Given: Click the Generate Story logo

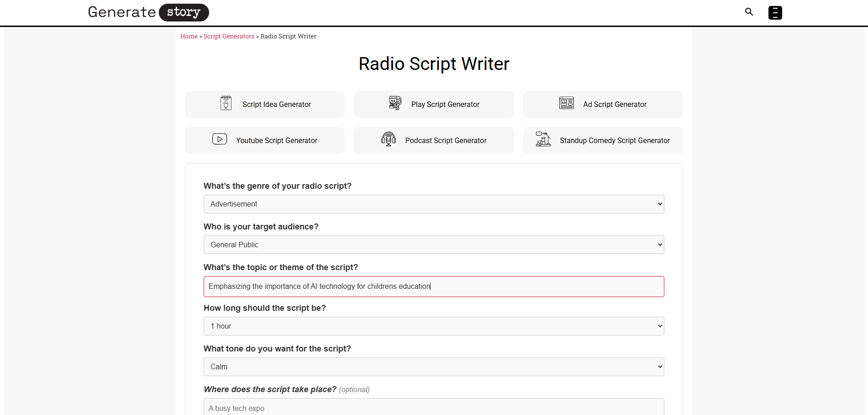Looking at the screenshot, I should (x=148, y=12).
